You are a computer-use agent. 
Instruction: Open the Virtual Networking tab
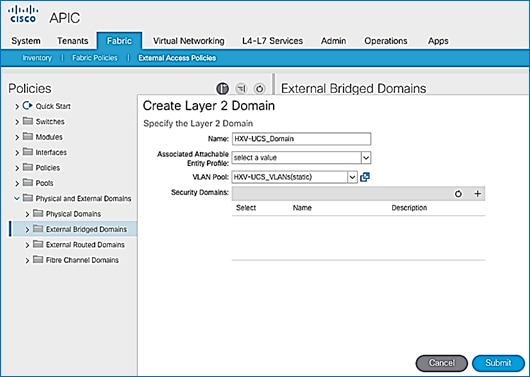click(189, 41)
